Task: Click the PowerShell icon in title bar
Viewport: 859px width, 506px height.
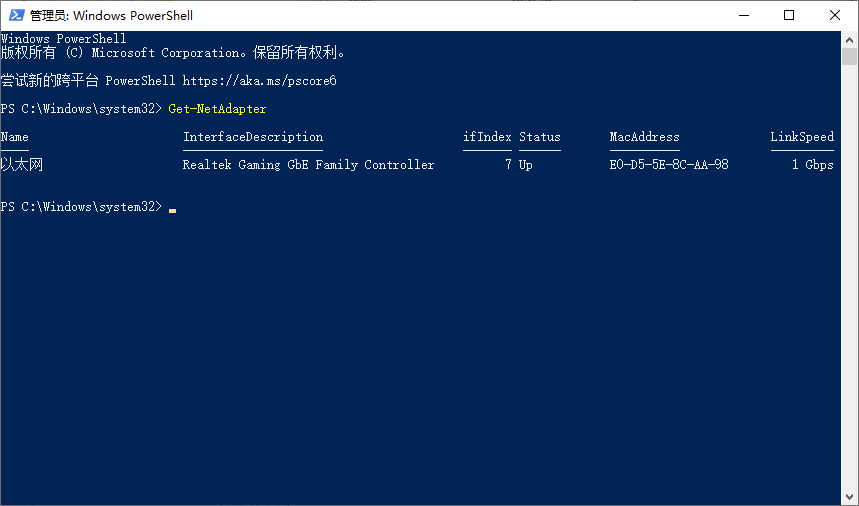Action: [16, 15]
